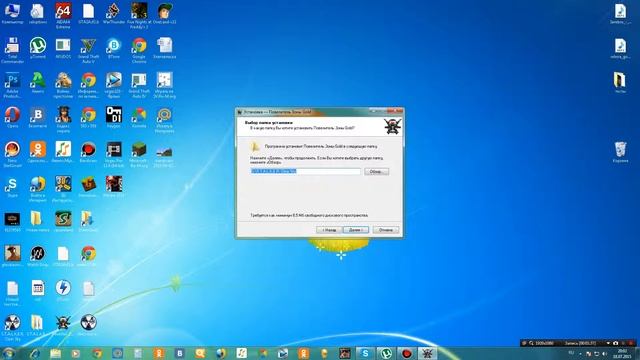Viewport: 640px width, 360px height.
Task: Open the Computer desktop icon
Action: pyautogui.click(x=12, y=13)
